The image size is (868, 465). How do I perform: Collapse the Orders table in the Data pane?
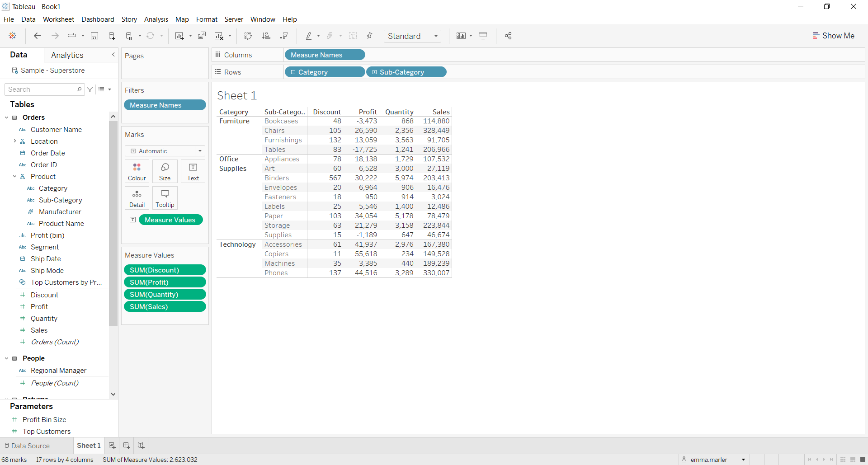coord(6,117)
